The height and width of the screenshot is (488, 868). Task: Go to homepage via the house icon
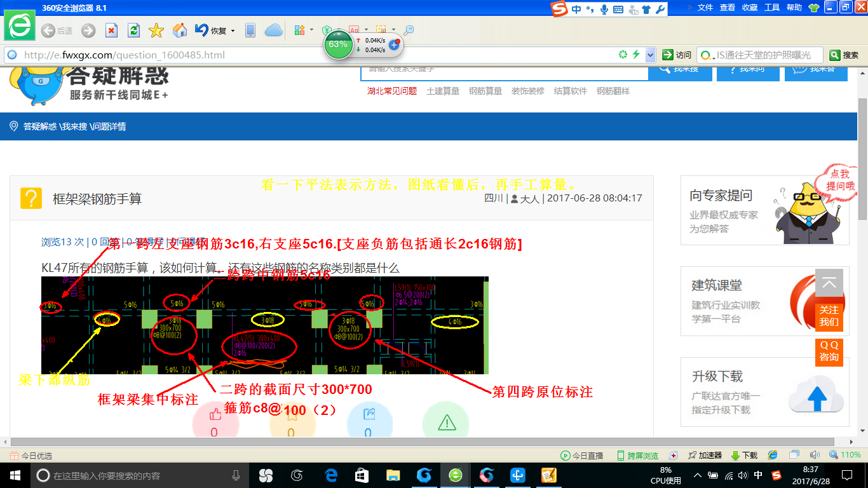180,30
